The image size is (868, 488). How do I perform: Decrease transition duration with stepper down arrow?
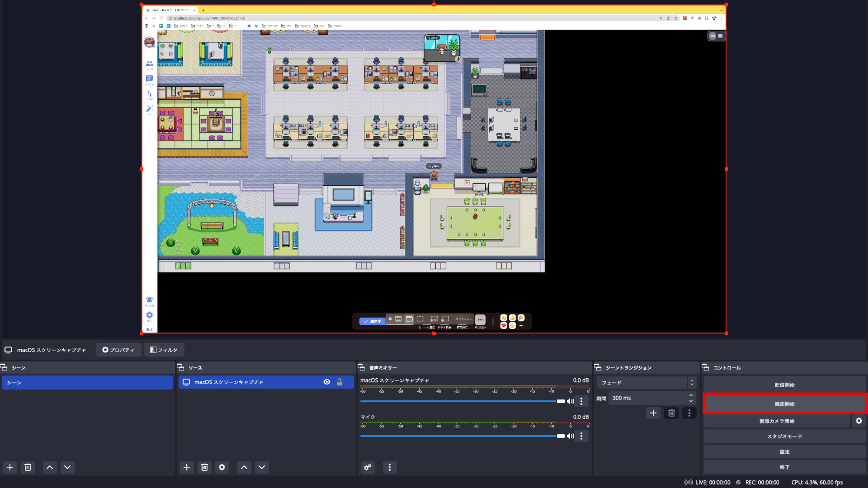pyautogui.click(x=691, y=401)
